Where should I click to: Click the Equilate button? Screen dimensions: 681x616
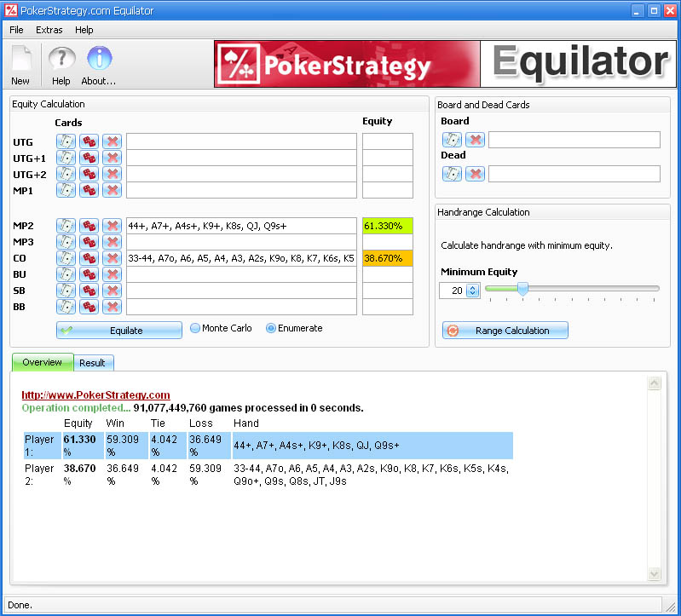[x=119, y=331]
